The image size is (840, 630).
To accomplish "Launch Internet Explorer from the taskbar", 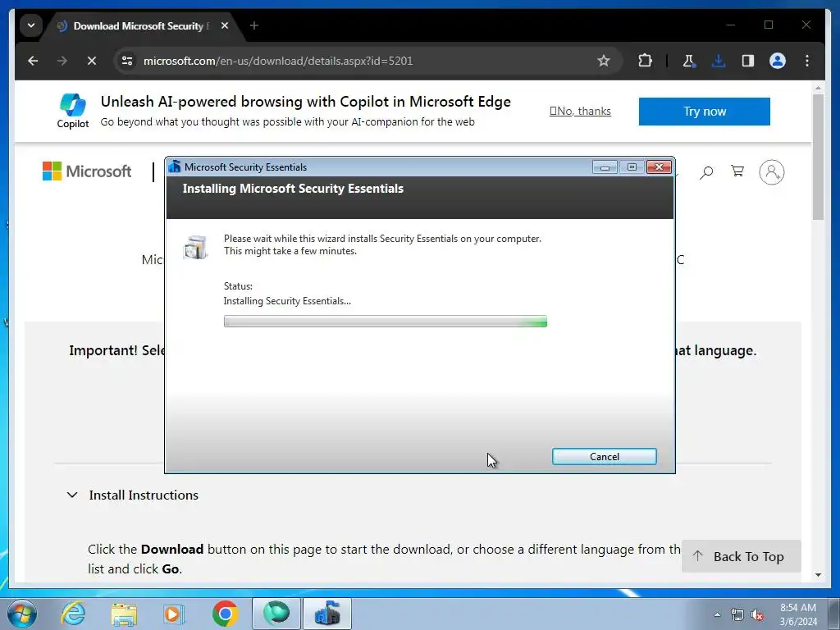I will [x=73, y=614].
